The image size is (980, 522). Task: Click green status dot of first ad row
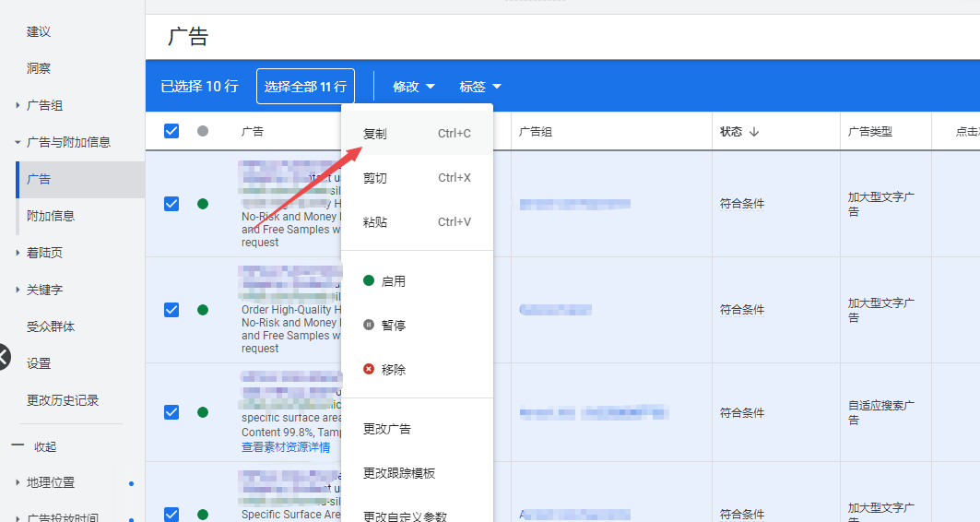click(203, 204)
